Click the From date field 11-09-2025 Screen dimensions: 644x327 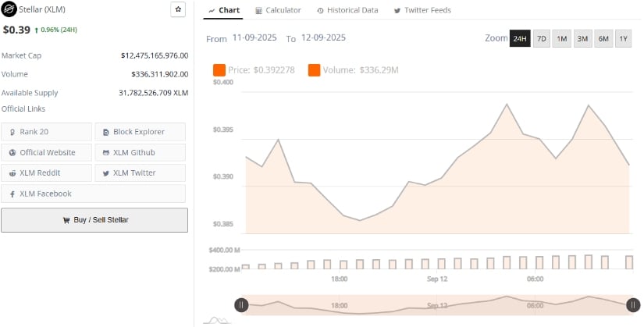[254, 37]
